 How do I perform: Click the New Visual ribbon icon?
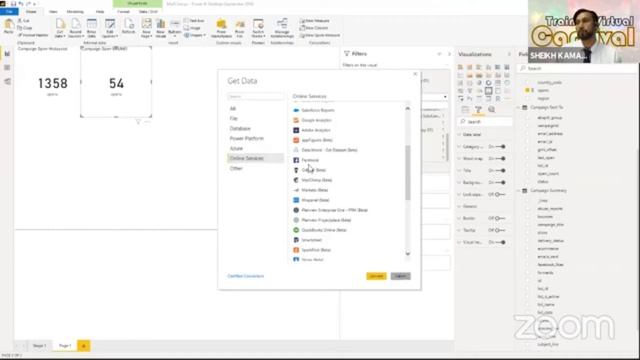pyautogui.click(x=160, y=28)
